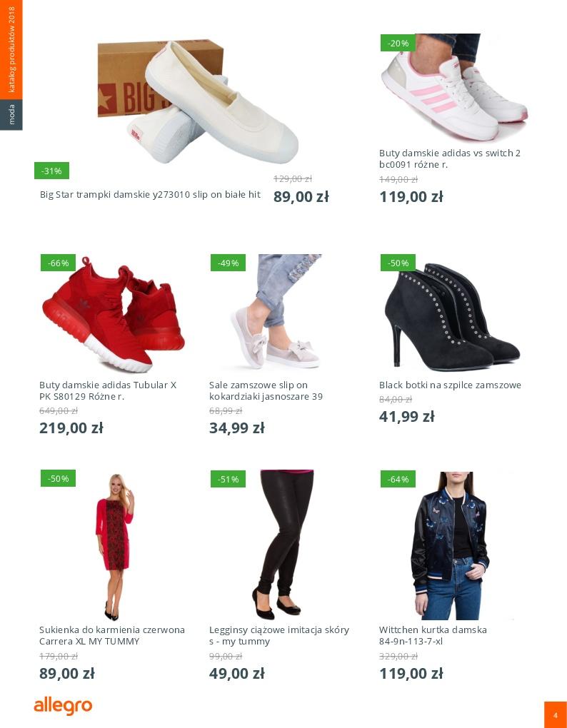Click the -51% discount badge
Image resolution: width=567 pixels, height=728 pixels.
tap(228, 479)
